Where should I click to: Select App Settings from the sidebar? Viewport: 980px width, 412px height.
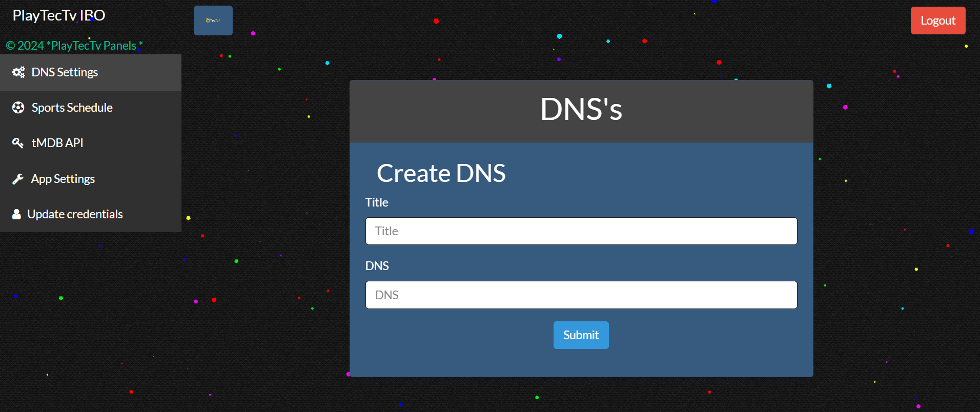[x=63, y=179]
